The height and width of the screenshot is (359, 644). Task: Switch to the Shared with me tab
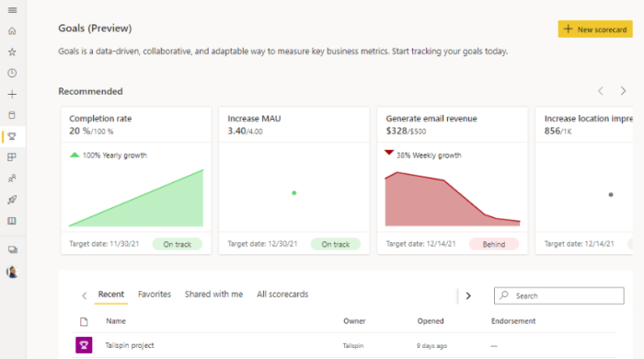[213, 294]
